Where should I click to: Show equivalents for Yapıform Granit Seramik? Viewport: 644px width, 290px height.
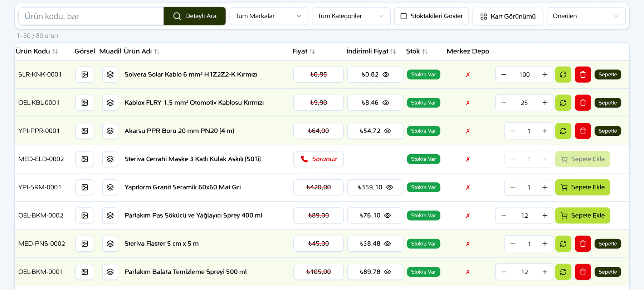click(x=110, y=187)
